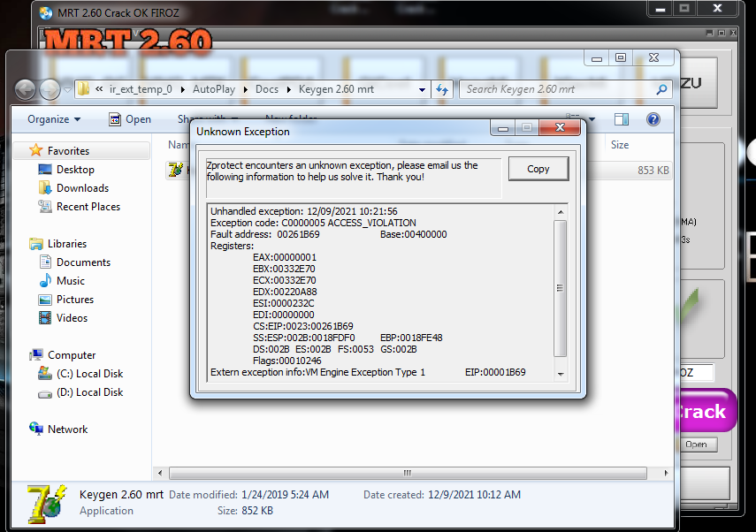Open Music library
Viewport: 756px width, 532px height.
tap(71, 281)
